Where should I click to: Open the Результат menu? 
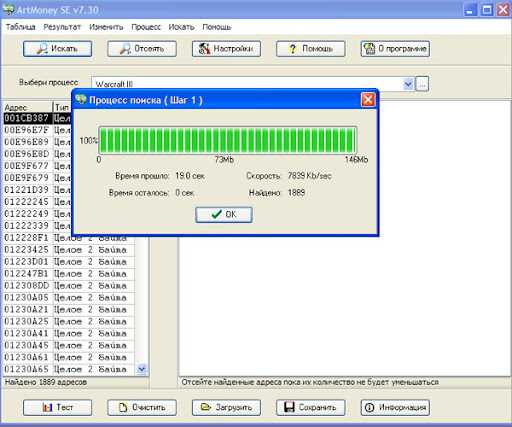pos(62,27)
